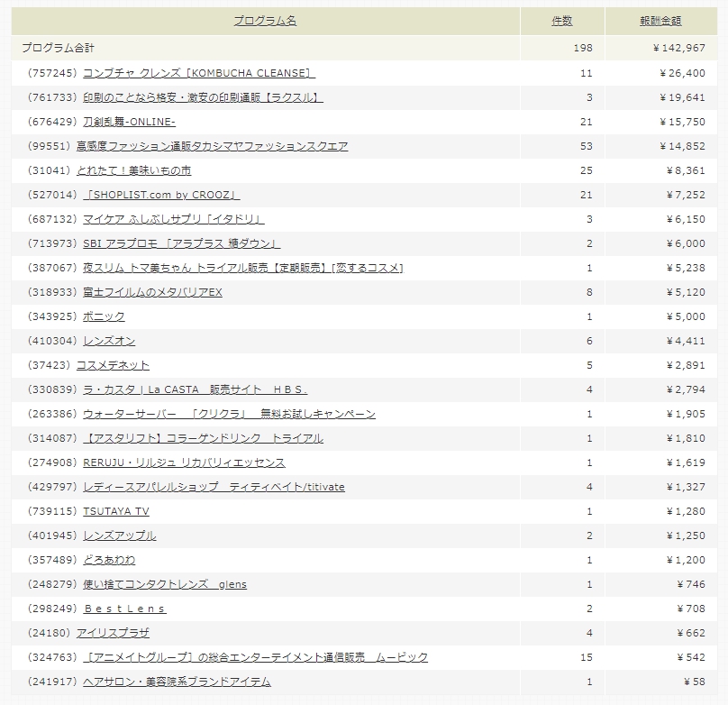This screenshot has height=705, width=728.
Task: Click amount ¥58 in ヘアサロン row
Action: coord(694,682)
